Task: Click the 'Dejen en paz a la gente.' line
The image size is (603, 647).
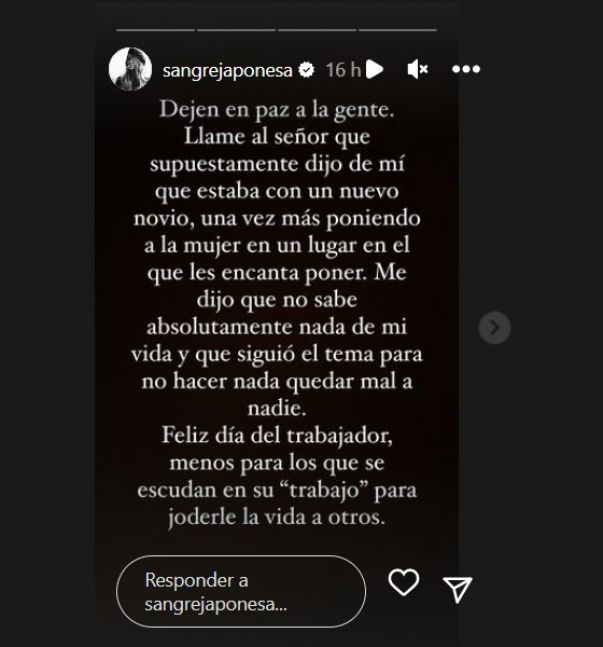Action: pos(277,111)
